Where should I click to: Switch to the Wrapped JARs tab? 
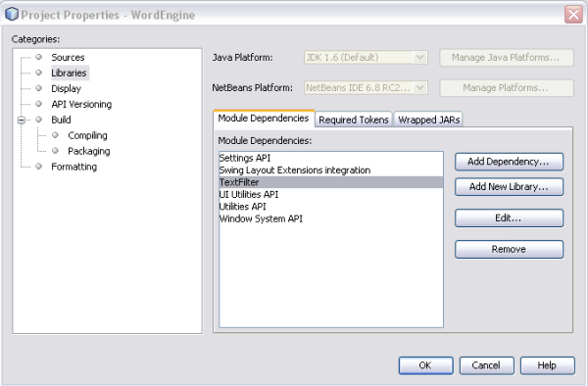tap(428, 120)
